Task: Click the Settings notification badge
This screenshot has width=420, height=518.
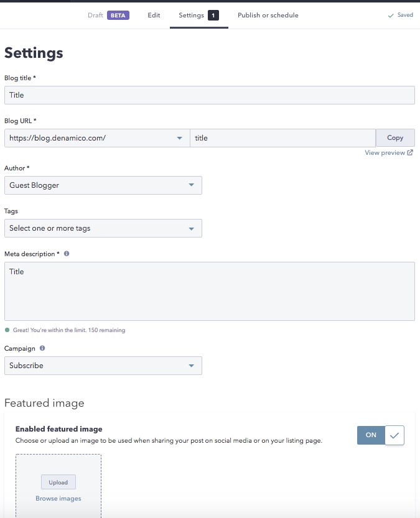Action: pyautogui.click(x=213, y=15)
